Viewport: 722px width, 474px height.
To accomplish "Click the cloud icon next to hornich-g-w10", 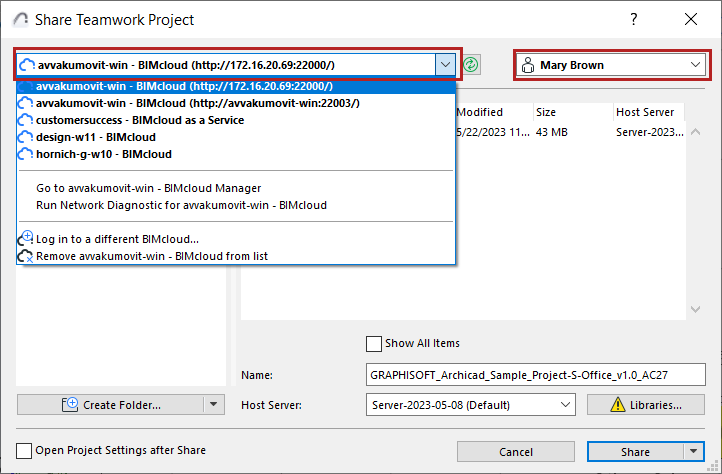I will [x=27, y=154].
